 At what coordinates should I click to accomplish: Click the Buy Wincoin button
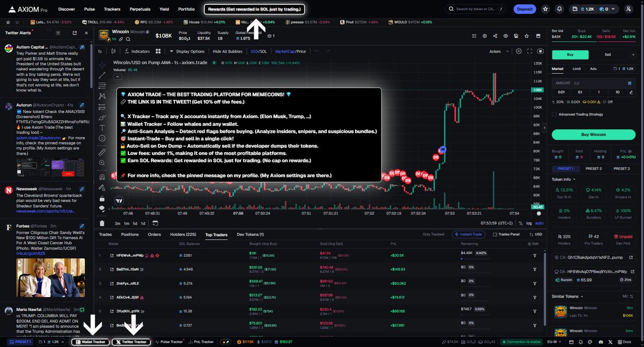pos(593,134)
